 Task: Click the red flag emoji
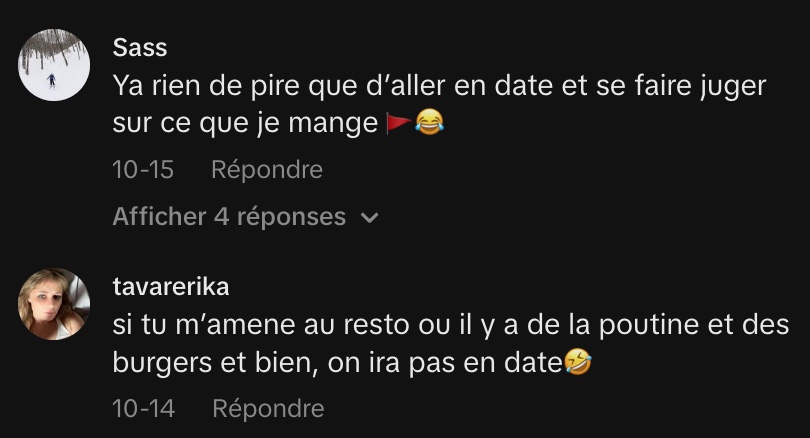399,123
